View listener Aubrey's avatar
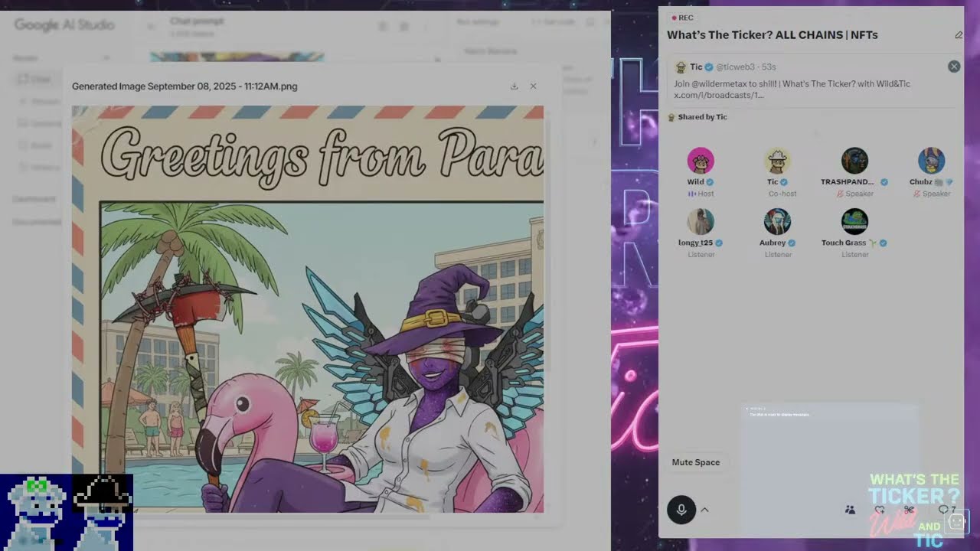 778,222
